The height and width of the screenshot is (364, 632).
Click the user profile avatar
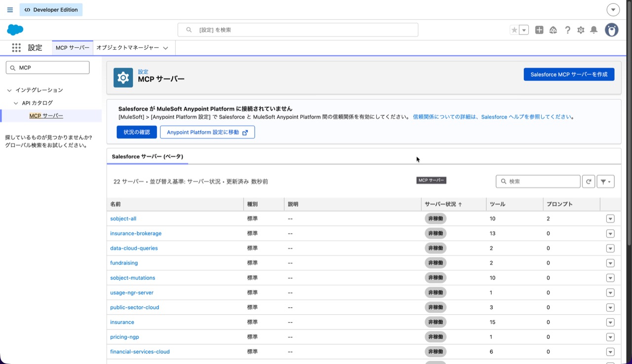pyautogui.click(x=612, y=30)
